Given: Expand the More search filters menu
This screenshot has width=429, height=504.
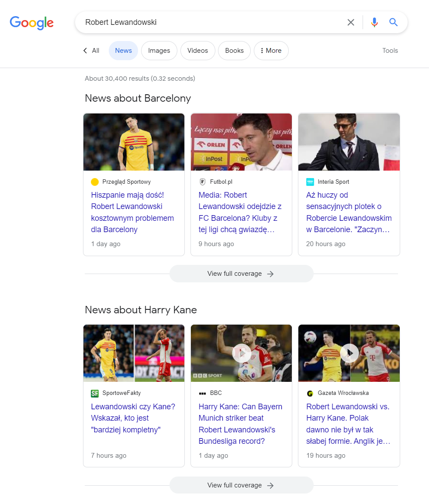Looking at the screenshot, I should pos(271,51).
